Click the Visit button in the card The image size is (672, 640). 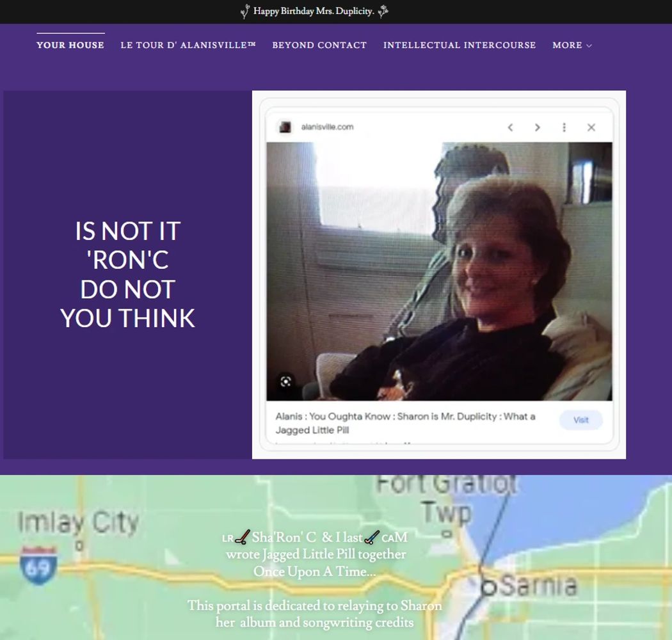click(x=580, y=420)
